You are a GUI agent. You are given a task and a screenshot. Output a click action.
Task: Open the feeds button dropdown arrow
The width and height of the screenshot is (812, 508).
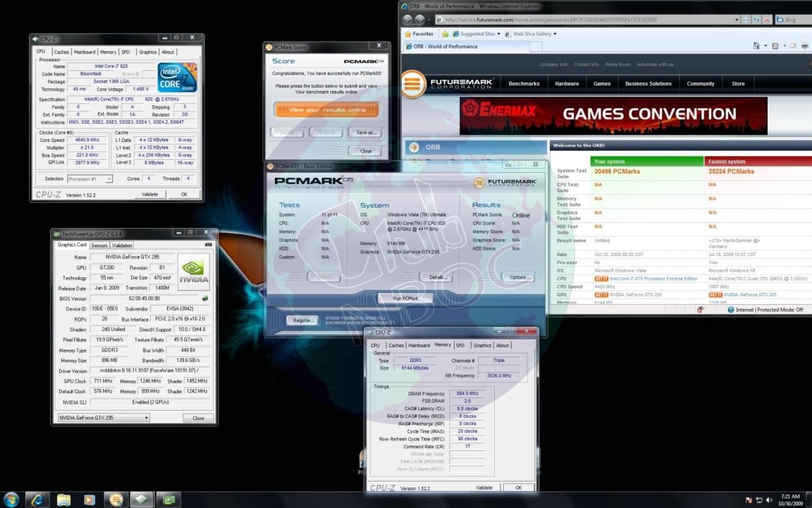[783, 46]
